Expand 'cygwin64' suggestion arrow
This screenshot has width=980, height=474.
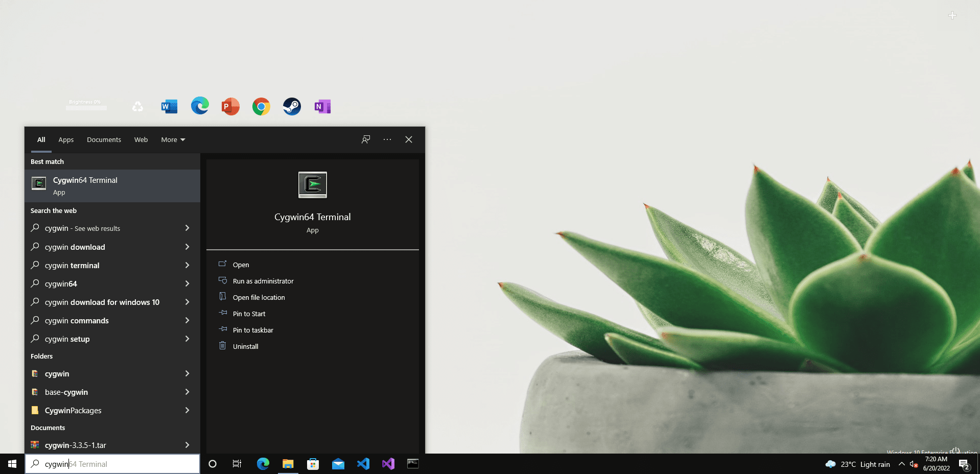tap(187, 283)
